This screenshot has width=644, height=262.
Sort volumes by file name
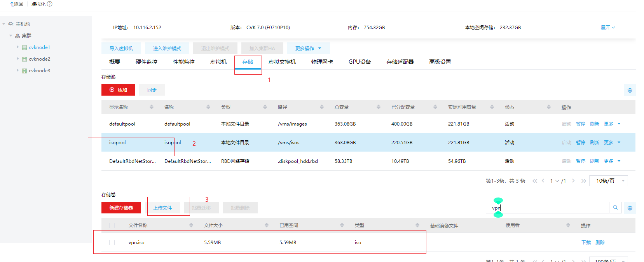191,225
